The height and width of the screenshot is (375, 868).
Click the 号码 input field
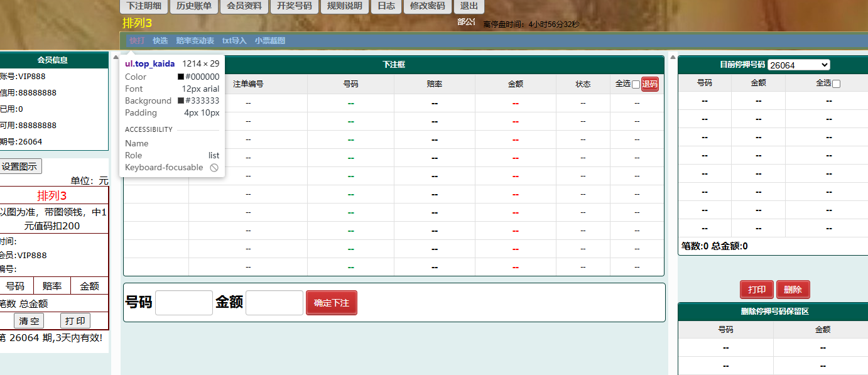pyautogui.click(x=184, y=303)
